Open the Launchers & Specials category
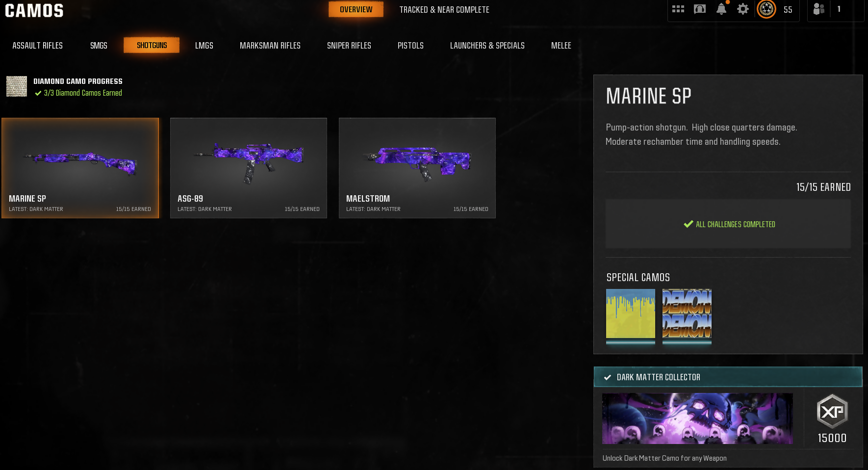The width and height of the screenshot is (868, 470). [487, 46]
